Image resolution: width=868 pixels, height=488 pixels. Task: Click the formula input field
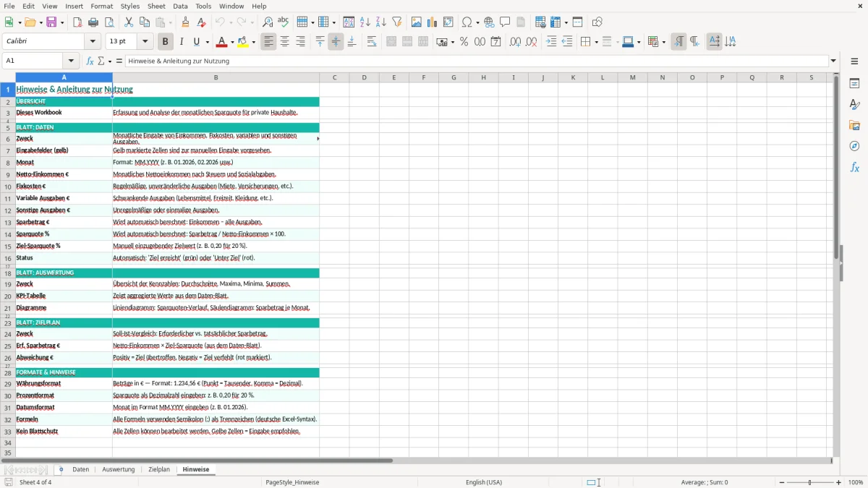click(x=476, y=61)
